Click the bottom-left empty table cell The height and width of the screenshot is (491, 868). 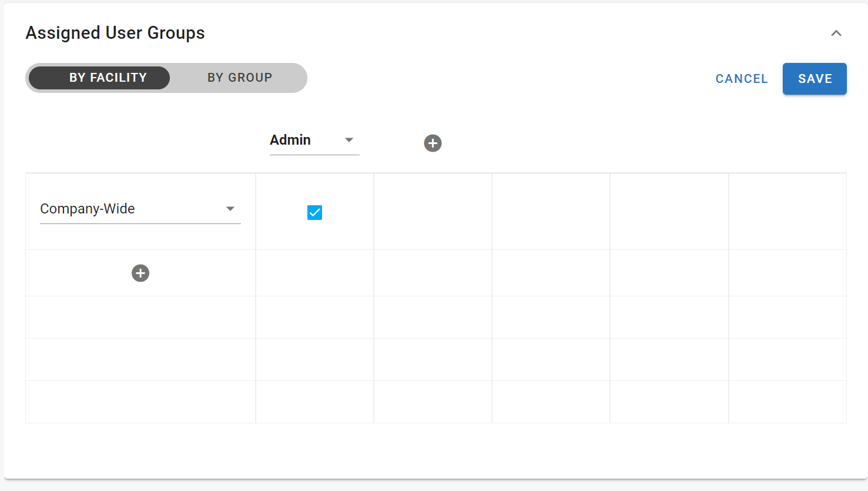coord(140,402)
